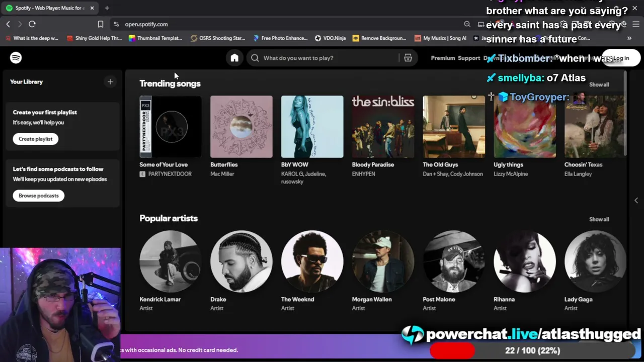644x362 pixels.
Task: Open the Thumbnail Template bookmark
Action: (x=155, y=38)
